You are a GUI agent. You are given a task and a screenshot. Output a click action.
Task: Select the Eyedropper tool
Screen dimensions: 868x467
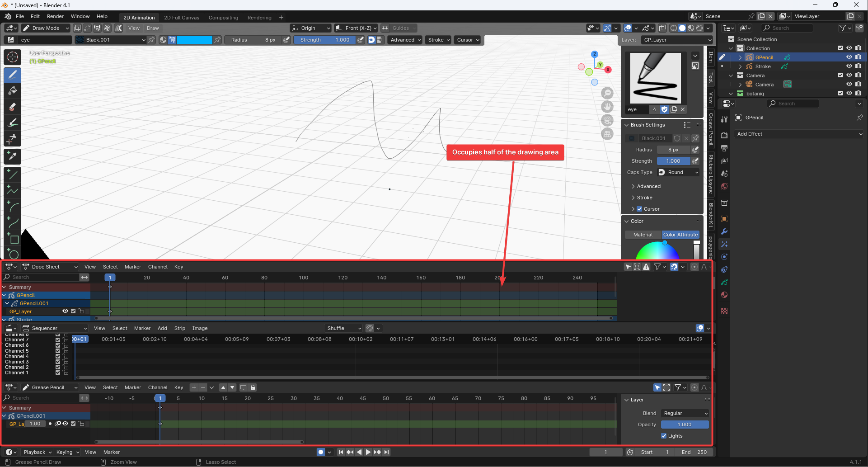(13, 156)
